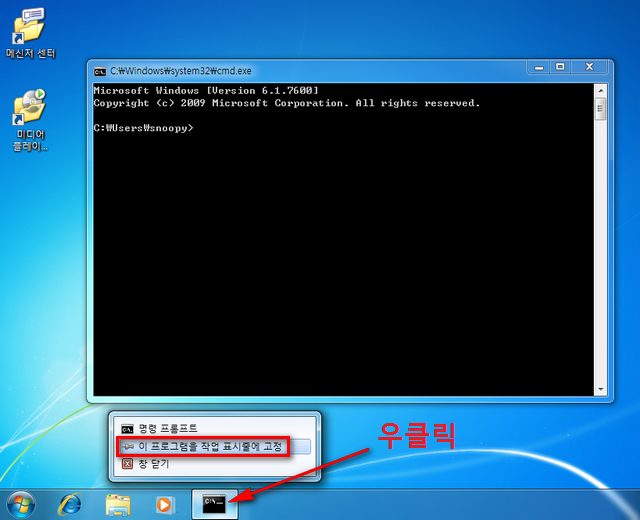Click the Microsoft Windows Version 6.1.7600 line
Image resolution: width=640 pixels, height=520 pixels.
coord(206,91)
